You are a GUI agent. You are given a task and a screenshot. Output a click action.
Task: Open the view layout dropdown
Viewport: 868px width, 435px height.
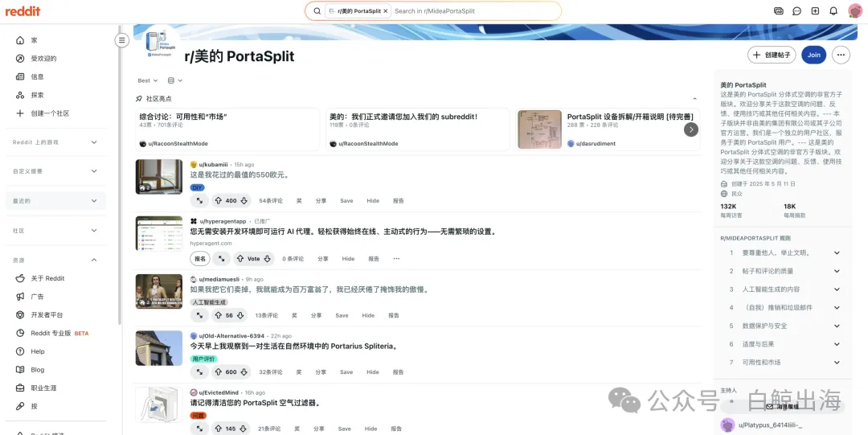[x=175, y=81]
